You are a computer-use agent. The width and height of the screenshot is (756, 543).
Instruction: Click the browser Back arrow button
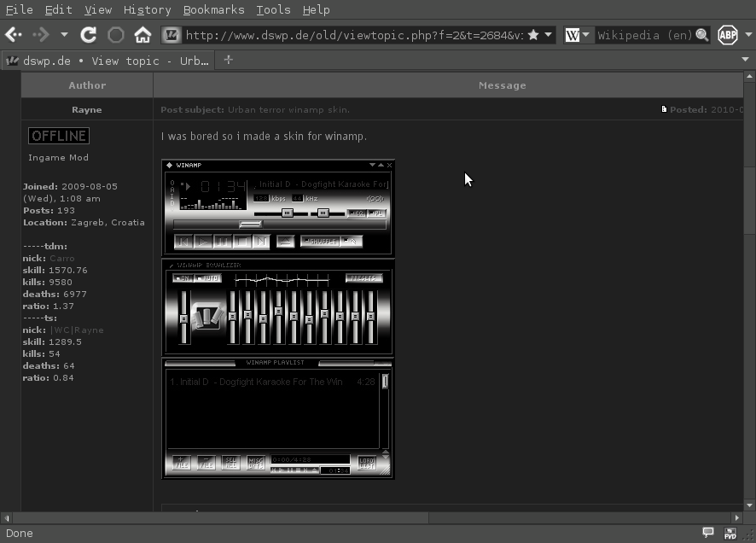pyautogui.click(x=14, y=35)
